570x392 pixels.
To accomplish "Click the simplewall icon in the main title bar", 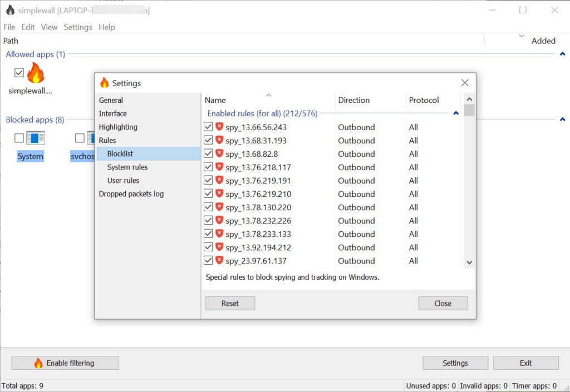I will (10, 10).
